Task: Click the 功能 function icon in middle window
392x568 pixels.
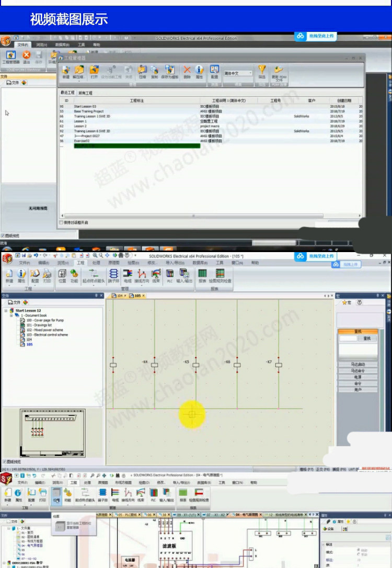Action: pos(74,276)
